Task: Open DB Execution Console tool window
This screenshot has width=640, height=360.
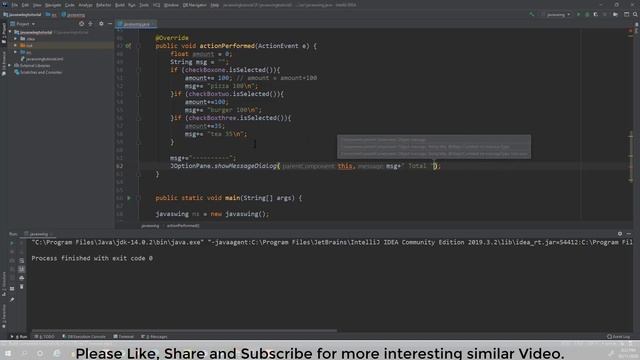Action: pos(84,337)
